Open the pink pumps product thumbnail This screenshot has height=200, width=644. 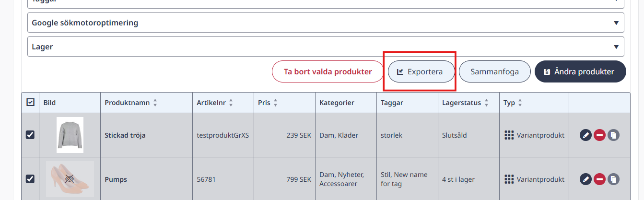pyautogui.click(x=70, y=179)
